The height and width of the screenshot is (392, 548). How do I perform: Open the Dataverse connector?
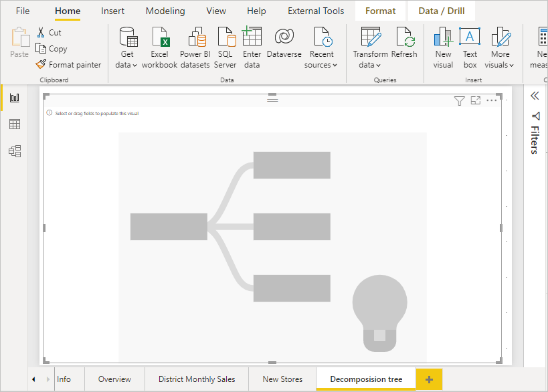[284, 43]
